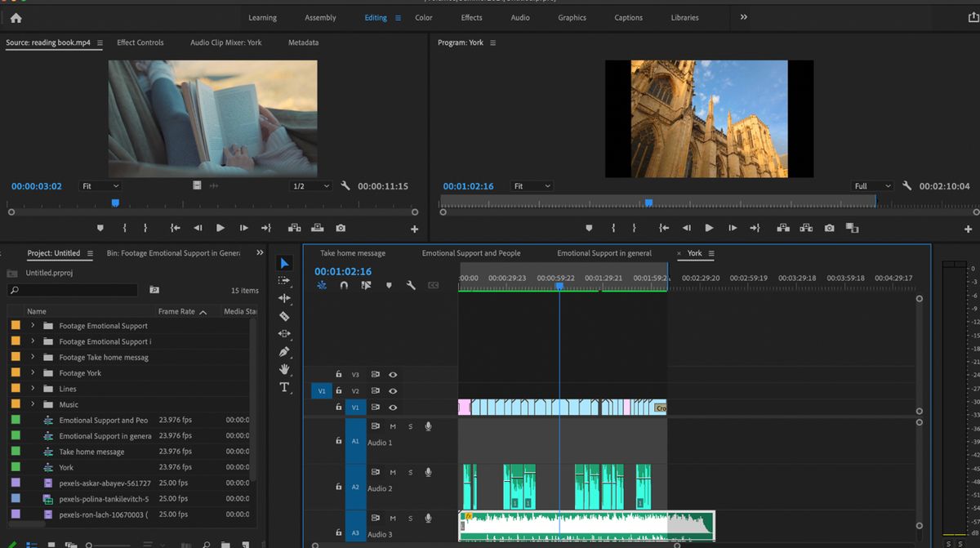Click Export Frame camera icon in Program monitor
980x548 pixels.
click(x=830, y=229)
